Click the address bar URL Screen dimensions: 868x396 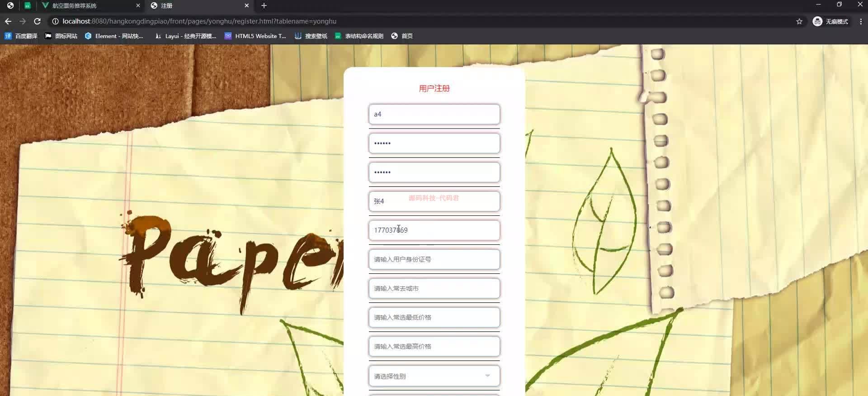[199, 21]
